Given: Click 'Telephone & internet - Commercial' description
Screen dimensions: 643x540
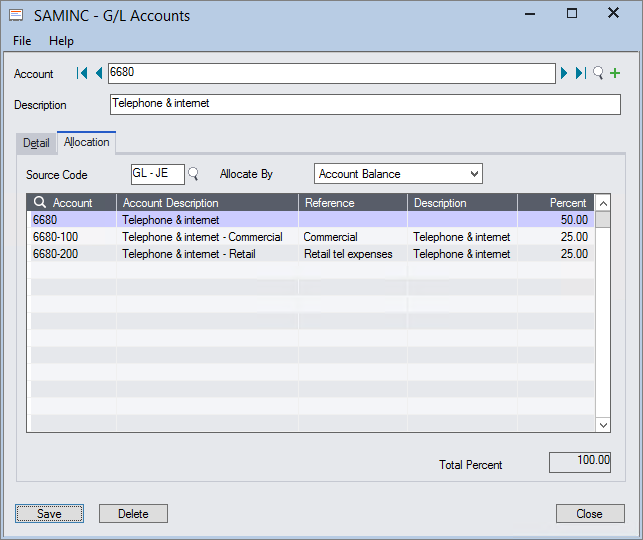Looking at the screenshot, I should click(x=202, y=237).
